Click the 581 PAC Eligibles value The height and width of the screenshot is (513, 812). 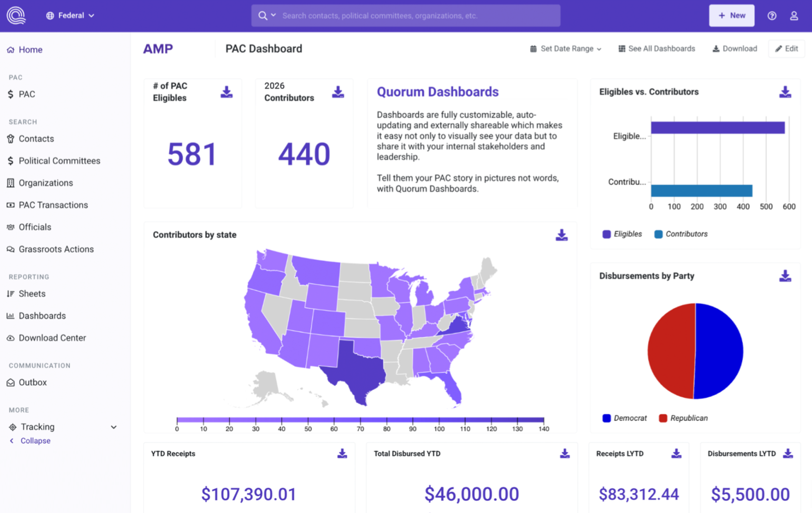click(x=192, y=154)
